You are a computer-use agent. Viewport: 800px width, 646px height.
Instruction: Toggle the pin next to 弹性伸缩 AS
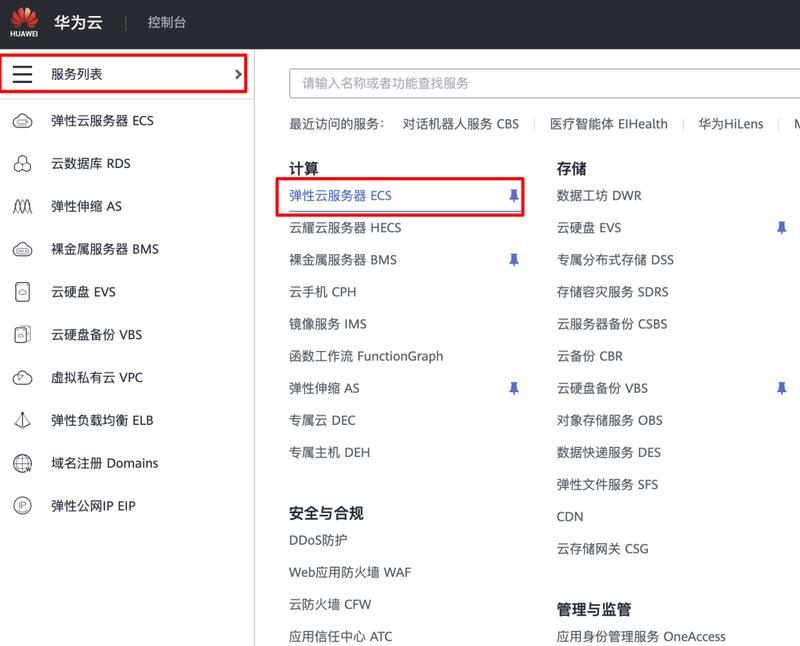(x=514, y=388)
